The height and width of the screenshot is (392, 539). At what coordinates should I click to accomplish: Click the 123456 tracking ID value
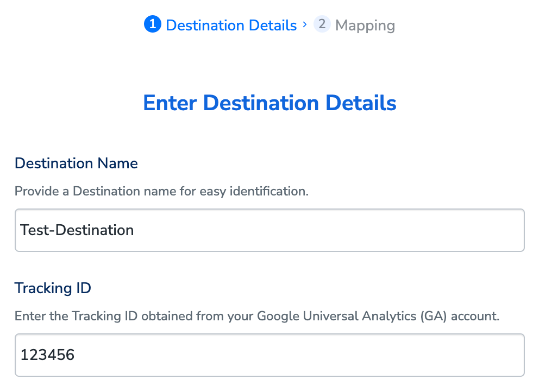pyautogui.click(x=47, y=355)
